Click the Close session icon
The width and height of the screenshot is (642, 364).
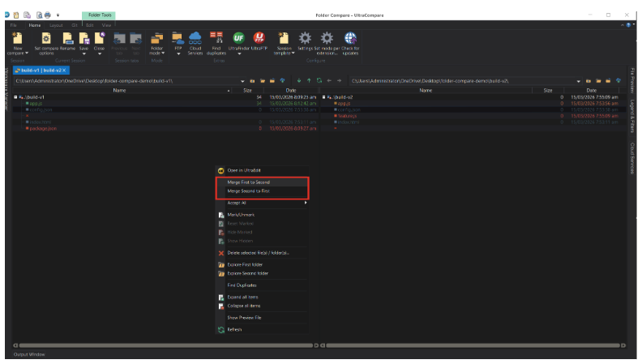pyautogui.click(x=100, y=38)
